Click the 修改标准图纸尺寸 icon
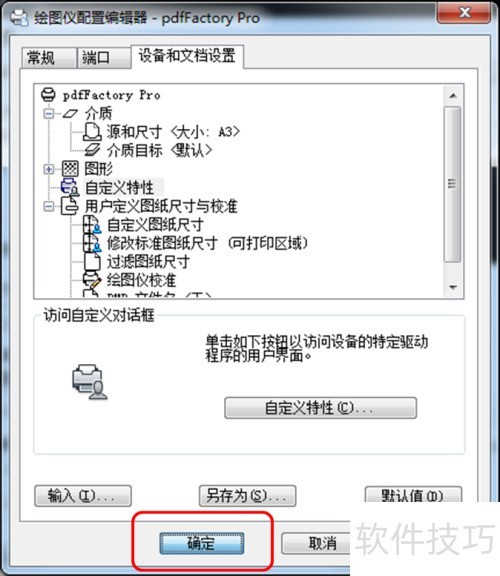Image resolution: width=500 pixels, height=576 pixels. click(x=91, y=243)
